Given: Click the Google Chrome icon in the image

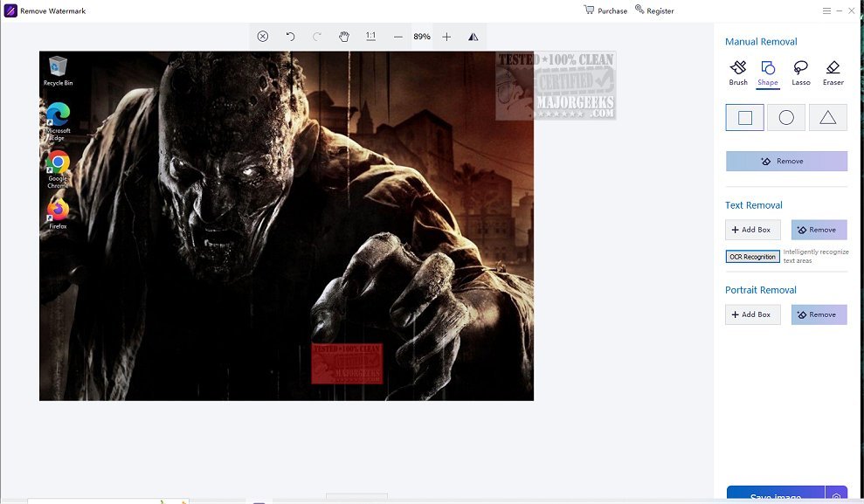Looking at the screenshot, I should pyautogui.click(x=58, y=169).
